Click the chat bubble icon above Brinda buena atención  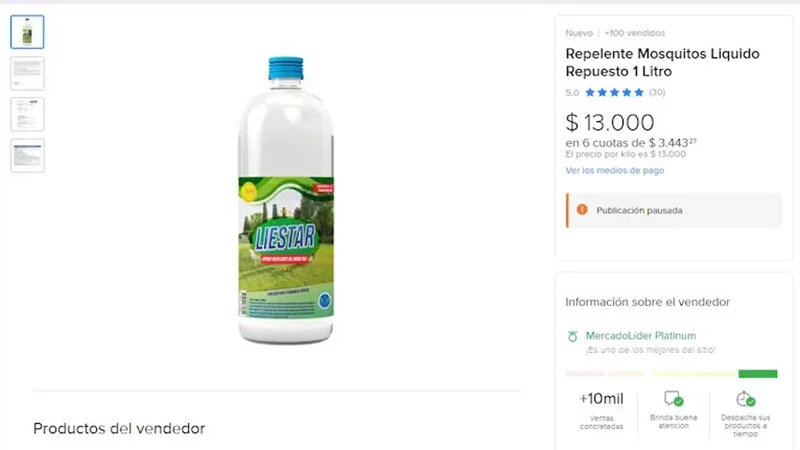click(673, 399)
